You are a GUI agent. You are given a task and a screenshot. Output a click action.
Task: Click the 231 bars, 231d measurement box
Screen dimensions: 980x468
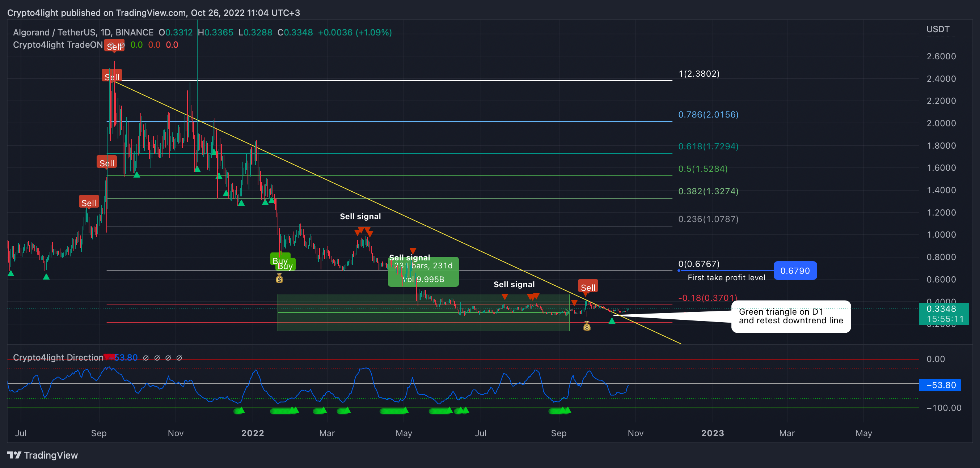pyautogui.click(x=423, y=272)
